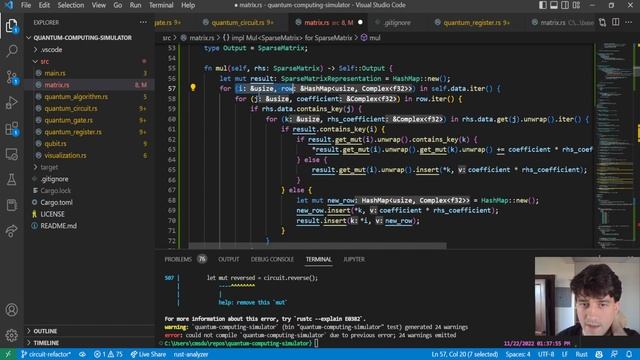
Task: Switch to the OUTPUT panel tab
Action: [x=229, y=259]
